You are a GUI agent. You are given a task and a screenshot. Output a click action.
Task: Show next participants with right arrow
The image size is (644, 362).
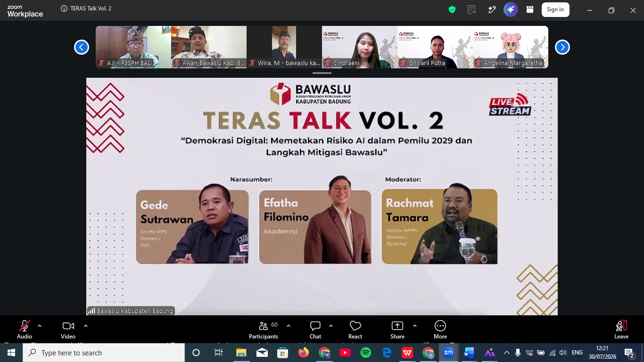[x=562, y=47]
